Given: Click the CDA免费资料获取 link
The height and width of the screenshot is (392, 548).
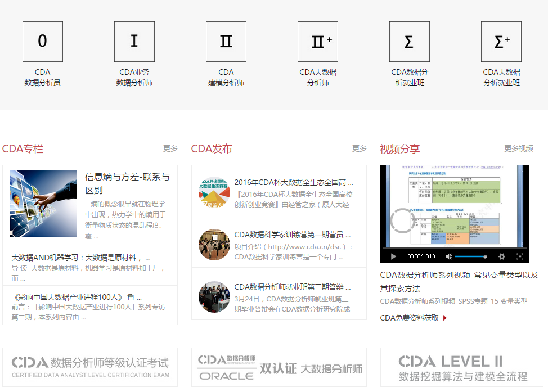Looking at the screenshot, I should tap(409, 318).
